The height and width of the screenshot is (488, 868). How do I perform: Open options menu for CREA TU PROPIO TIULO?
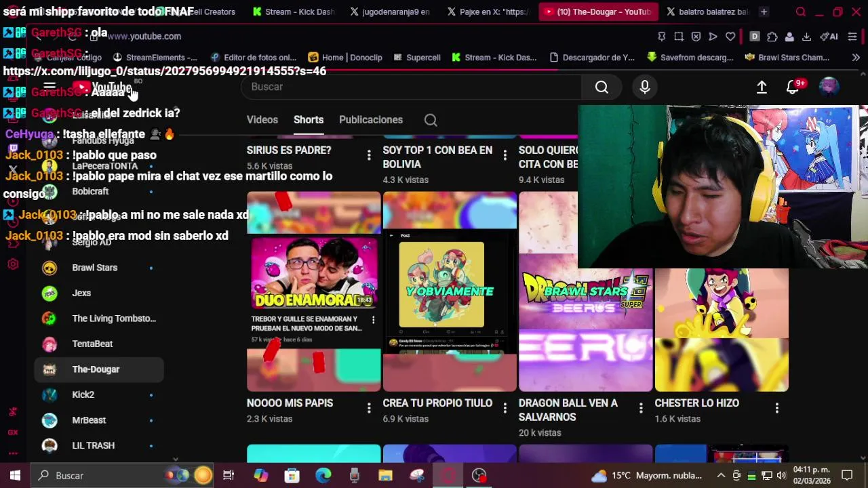(x=505, y=408)
